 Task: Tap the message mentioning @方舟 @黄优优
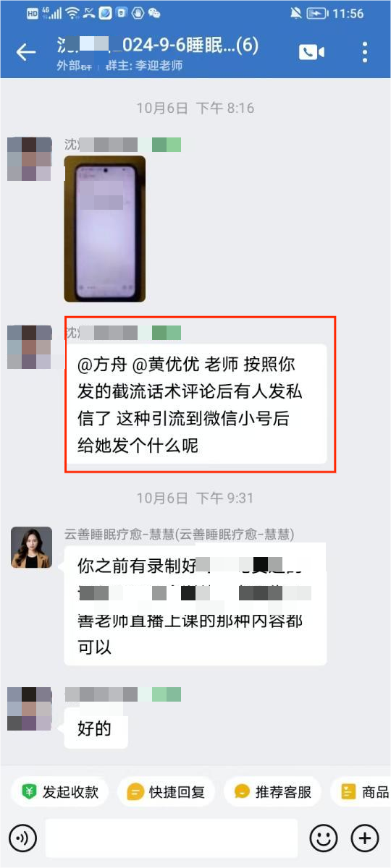pyautogui.click(x=195, y=404)
